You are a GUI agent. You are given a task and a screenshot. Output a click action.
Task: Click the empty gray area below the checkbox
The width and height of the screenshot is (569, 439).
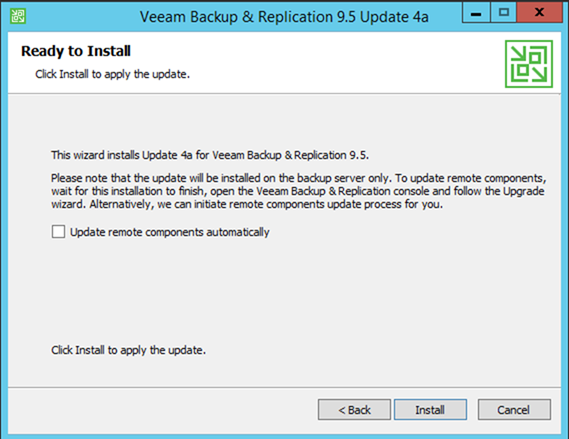click(284, 290)
